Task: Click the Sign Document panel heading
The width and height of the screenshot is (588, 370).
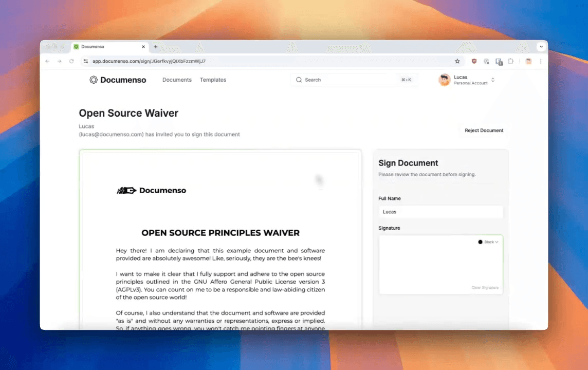Action: pyautogui.click(x=408, y=163)
